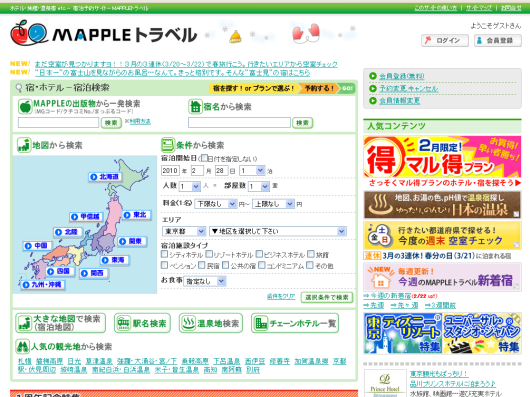This screenshot has height=397, width=530.
Task: Select the 東北 region map marker
Action: (x=136, y=215)
